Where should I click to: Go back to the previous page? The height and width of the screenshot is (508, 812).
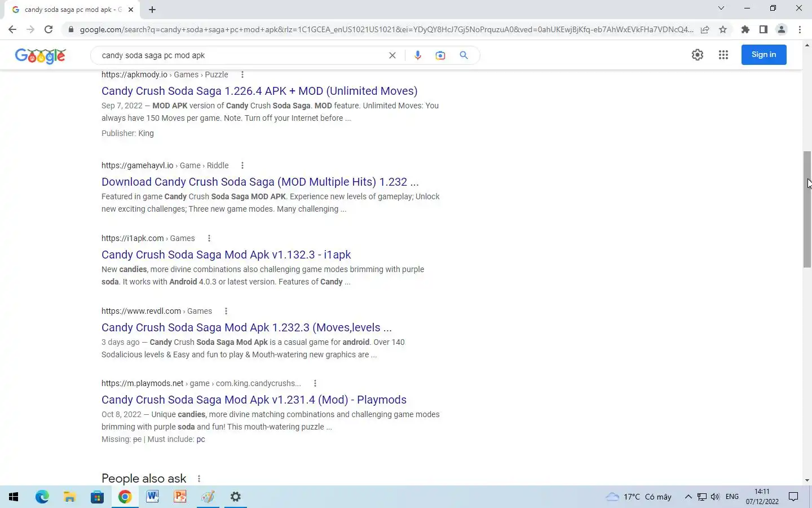click(12, 29)
